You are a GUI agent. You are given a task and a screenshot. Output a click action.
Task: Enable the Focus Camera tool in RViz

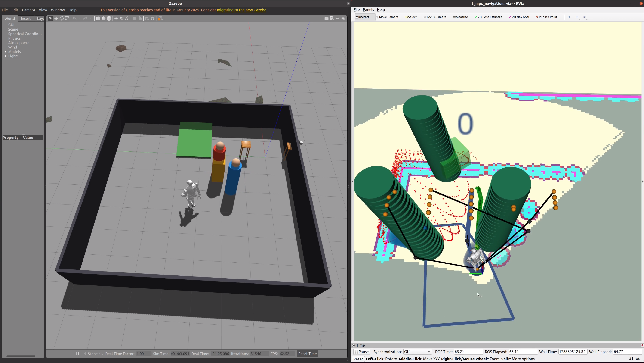tap(435, 17)
